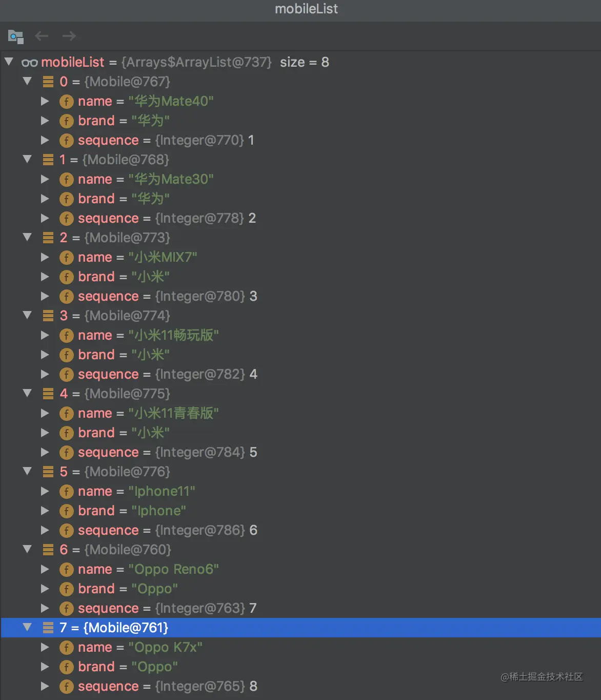Click list element icon of row 4

(48, 394)
